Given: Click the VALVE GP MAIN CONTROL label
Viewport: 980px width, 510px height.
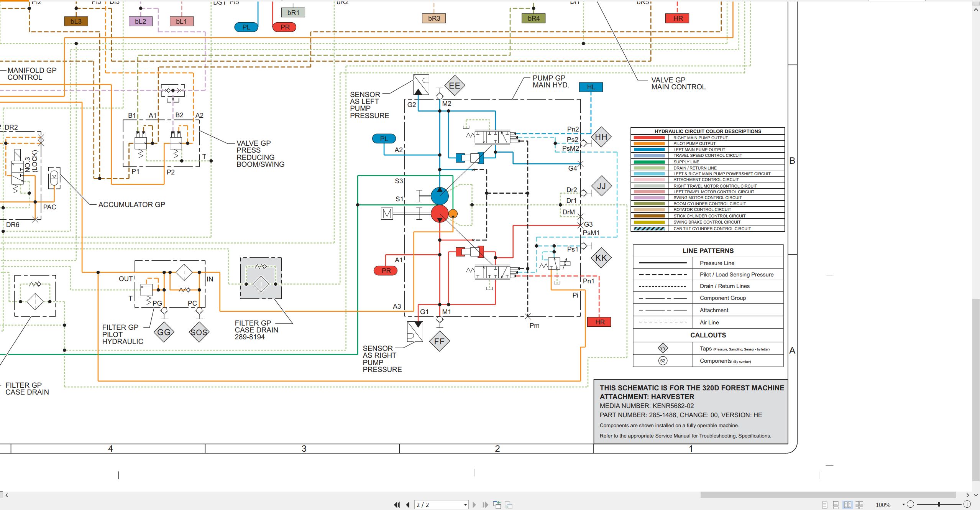Looking at the screenshot, I should 678,84.
